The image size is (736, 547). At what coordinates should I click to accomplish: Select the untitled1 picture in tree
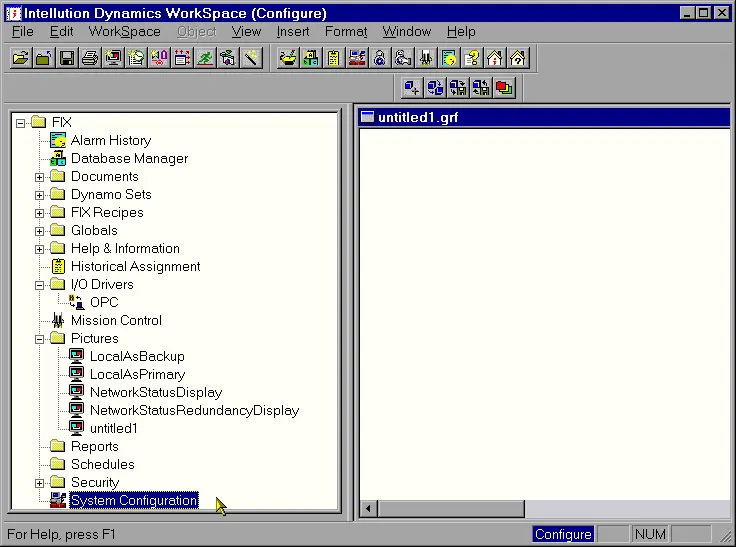114,428
